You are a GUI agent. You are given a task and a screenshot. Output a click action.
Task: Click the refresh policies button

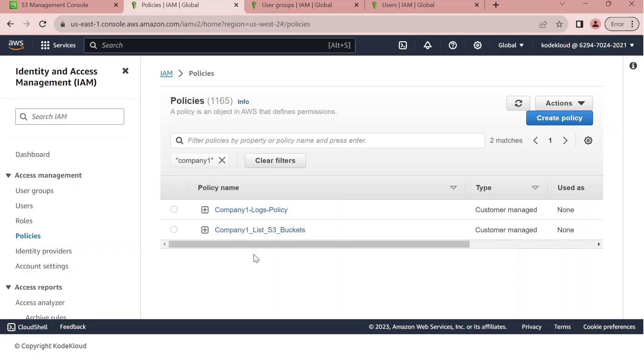tap(518, 103)
